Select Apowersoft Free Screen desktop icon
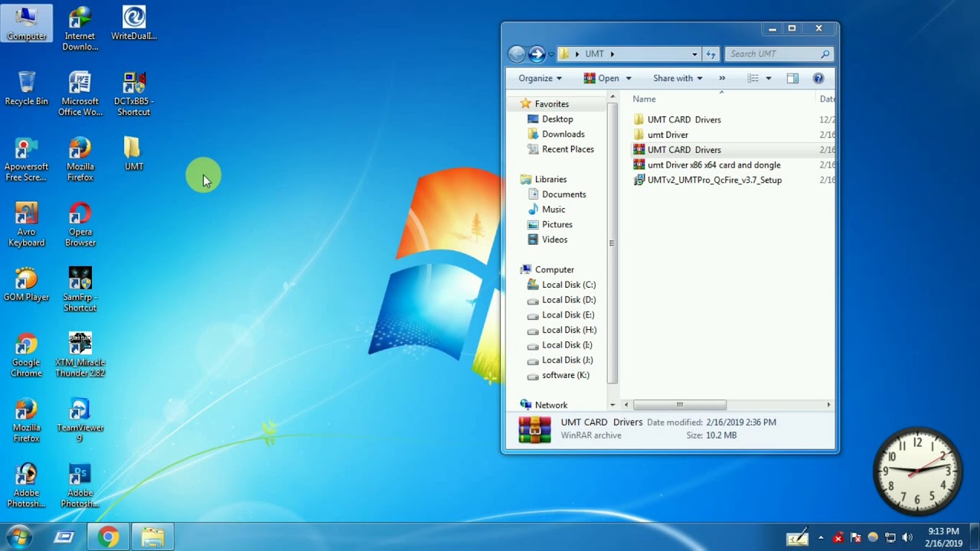 (27, 159)
